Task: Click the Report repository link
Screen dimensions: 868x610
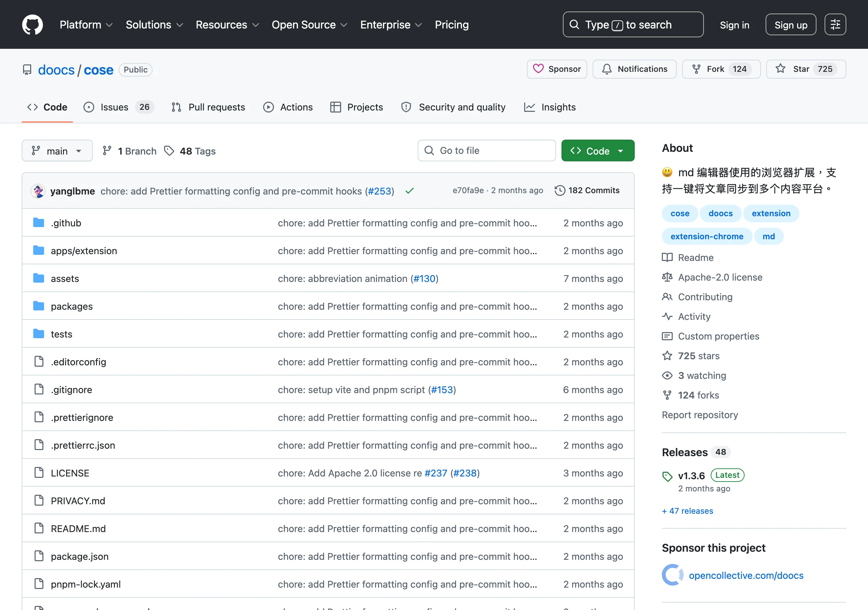Action: tap(700, 414)
